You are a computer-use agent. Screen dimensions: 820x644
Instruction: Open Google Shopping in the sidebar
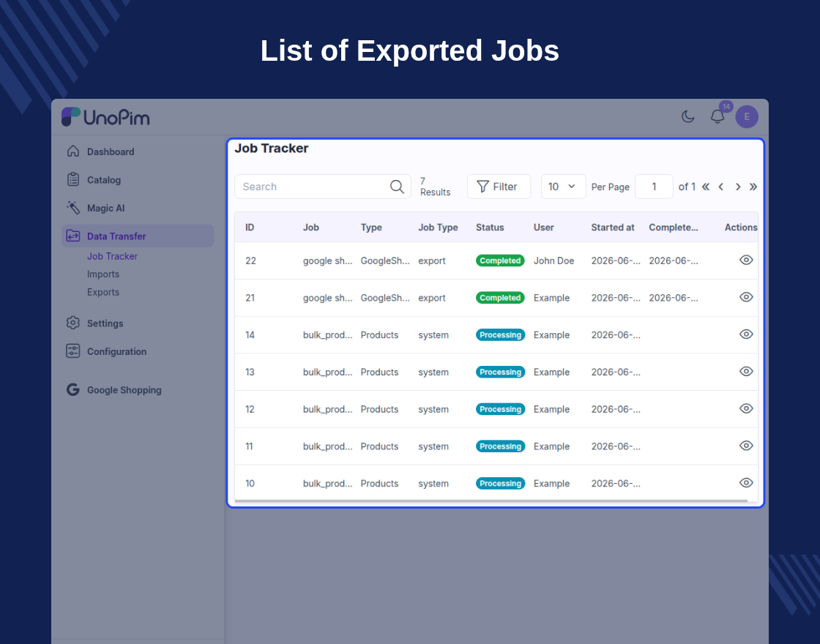(x=124, y=390)
